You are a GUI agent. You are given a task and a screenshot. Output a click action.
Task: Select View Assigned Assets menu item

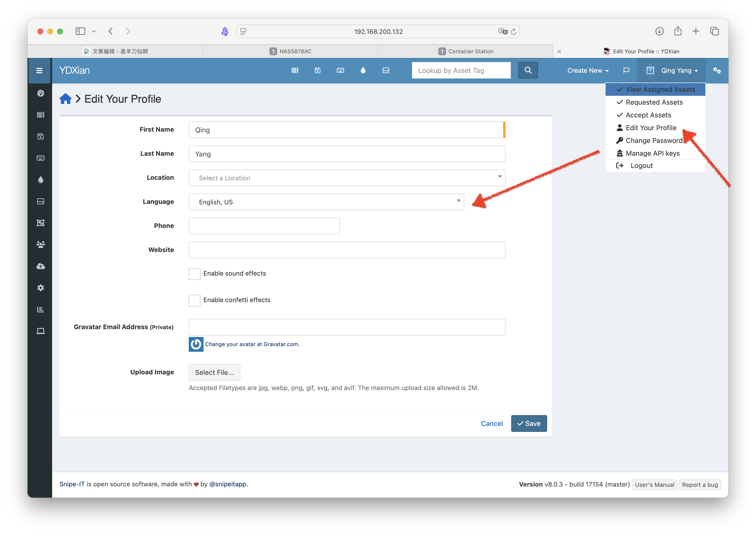(655, 89)
